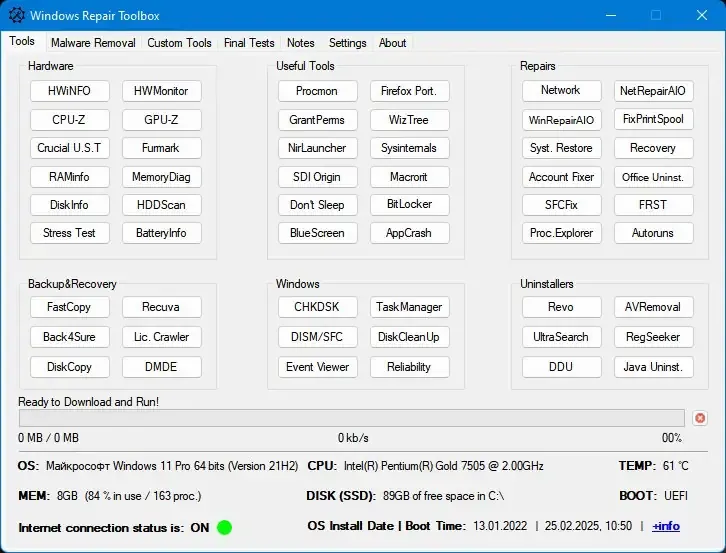Show the About tab
Screen dimensions: 726x553
pos(392,43)
